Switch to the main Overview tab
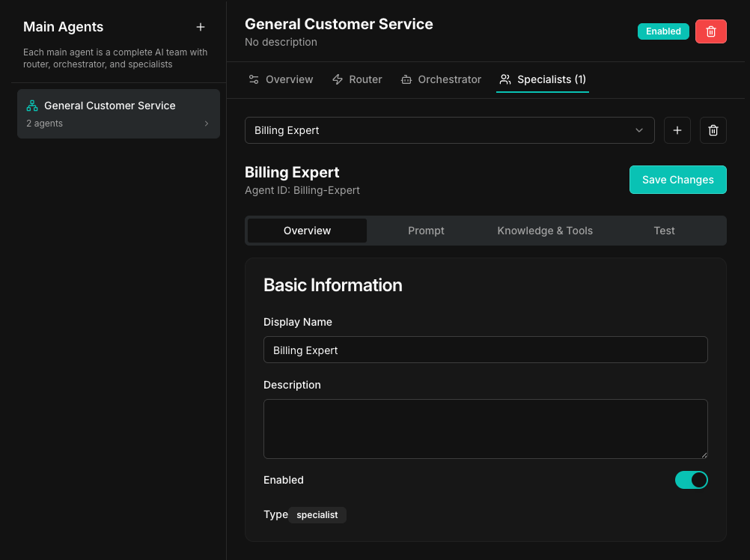 click(281, 79)
